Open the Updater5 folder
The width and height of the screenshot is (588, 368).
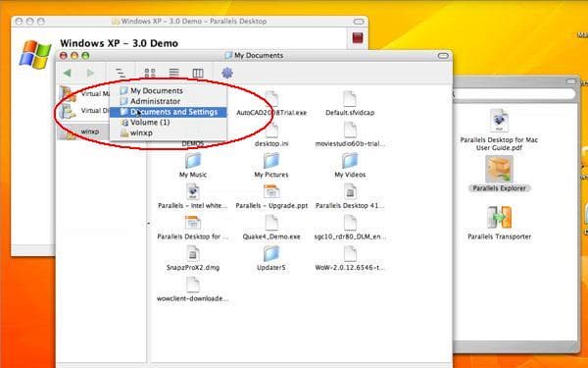(x=271, y=254)
